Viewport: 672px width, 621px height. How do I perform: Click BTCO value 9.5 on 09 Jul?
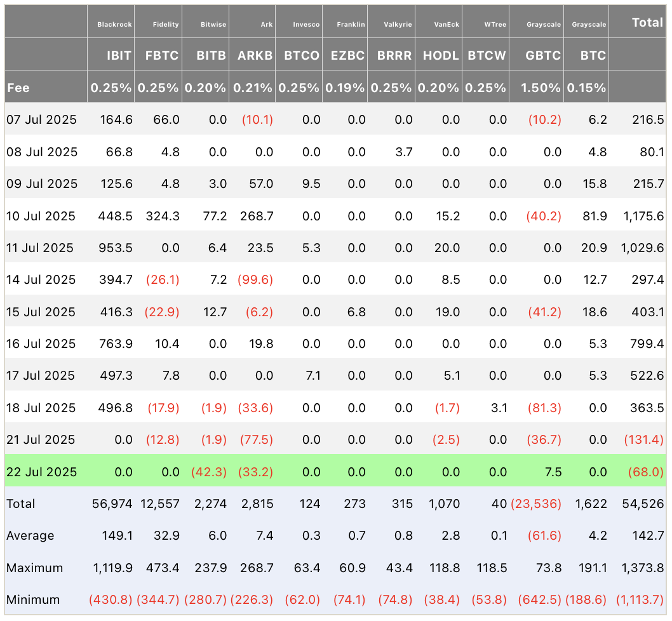click(x=311, y=184)
